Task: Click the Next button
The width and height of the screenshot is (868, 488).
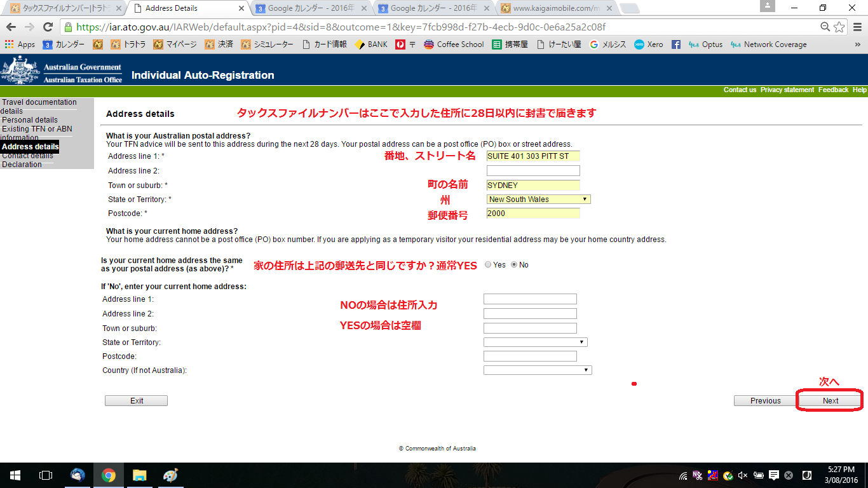Action: [830, 401]
